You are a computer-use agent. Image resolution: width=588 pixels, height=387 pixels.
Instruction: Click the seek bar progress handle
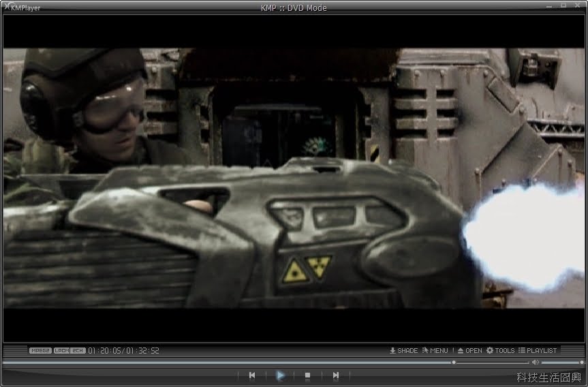454,362
